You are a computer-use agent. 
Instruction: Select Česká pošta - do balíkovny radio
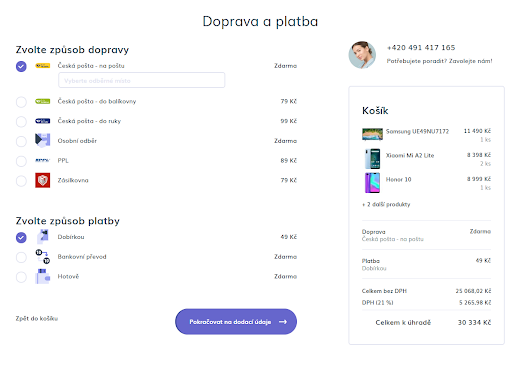pyautogui.click(x=21, y=102)
